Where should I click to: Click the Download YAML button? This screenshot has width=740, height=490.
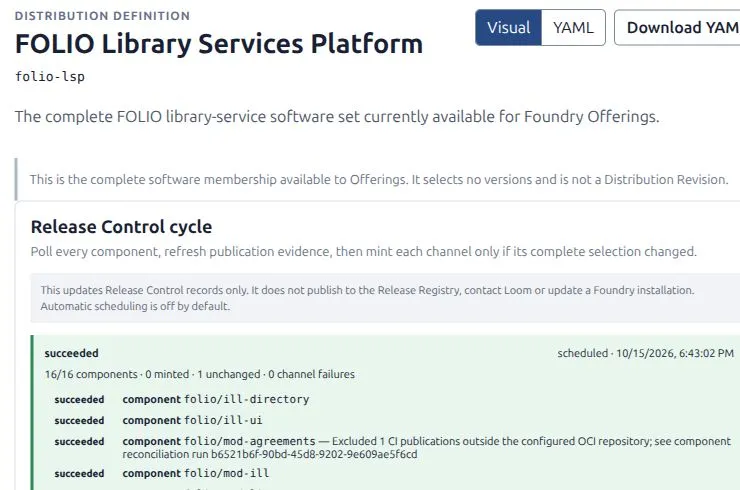click(678, 27)
